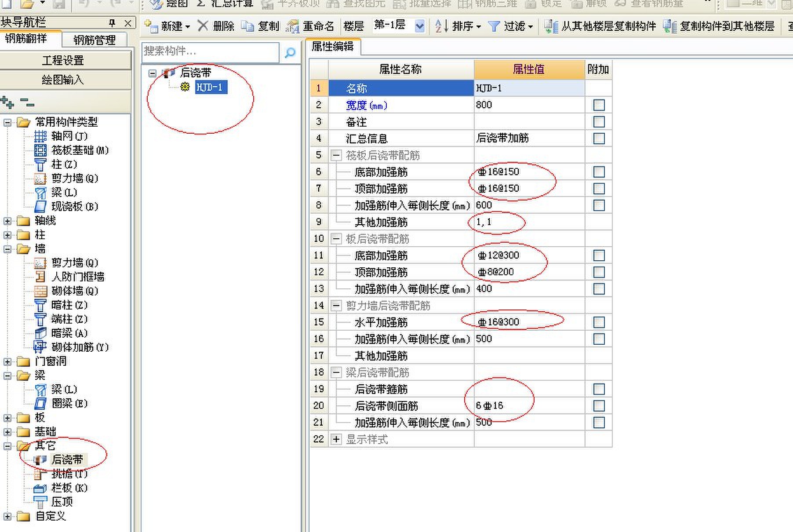
Task: Collapse 梁后浇带配筋 group
Action: click(x=336, y=372)
